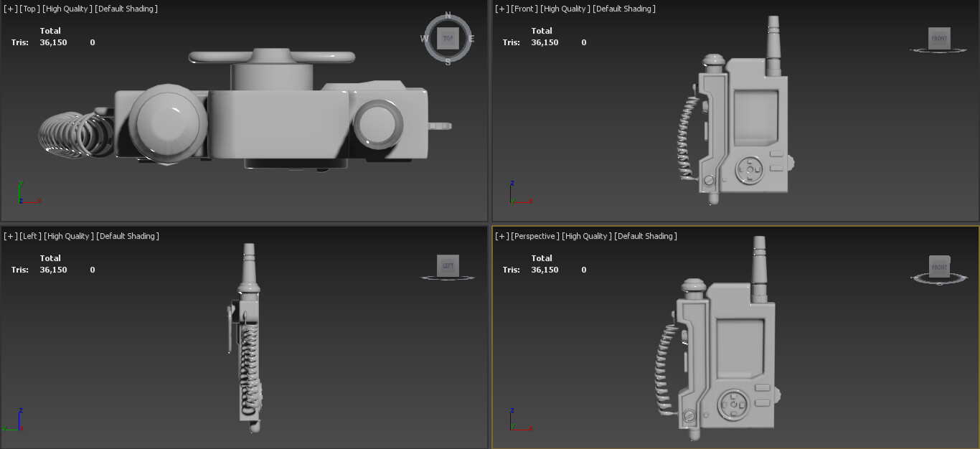Open [Default Shading] menu in the Perspective viewport
This screenshot has height=449, width=980.
(646, 236)
